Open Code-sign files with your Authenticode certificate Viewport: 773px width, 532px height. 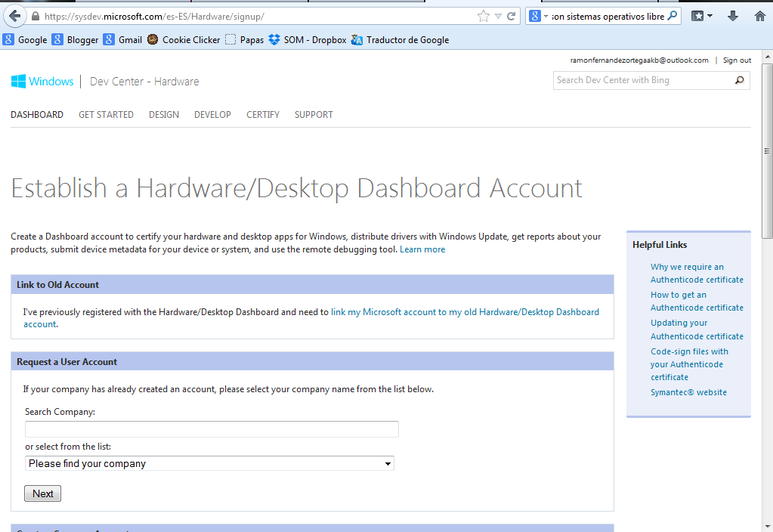(x=689, y=364)
